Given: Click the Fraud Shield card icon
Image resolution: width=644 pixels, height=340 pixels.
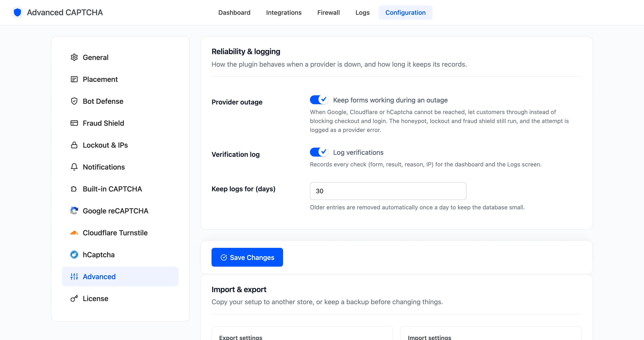Looking at the screenshot, I should (x=74, y=123).
